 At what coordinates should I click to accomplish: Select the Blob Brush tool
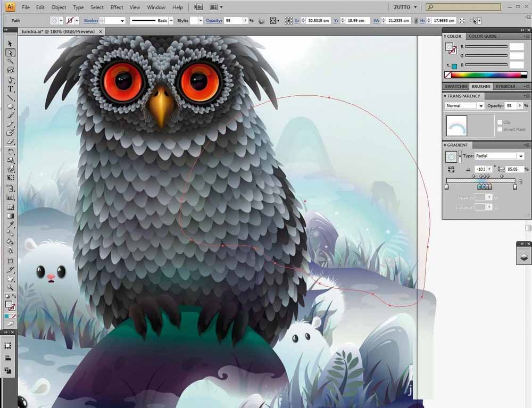10,132
